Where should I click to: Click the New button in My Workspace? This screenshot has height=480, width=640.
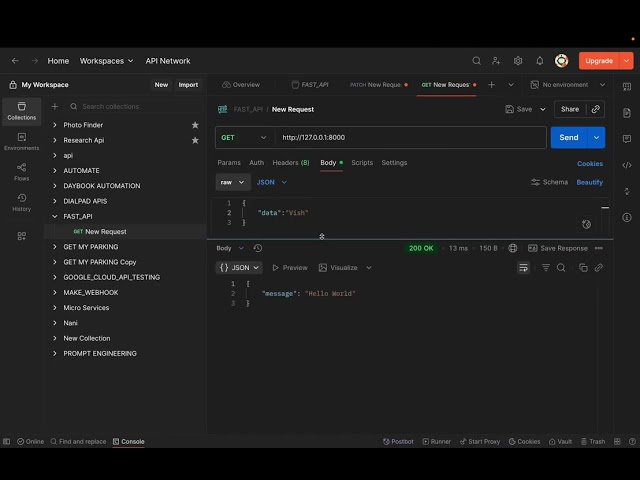pyautogui.click(x=161, y=85)
